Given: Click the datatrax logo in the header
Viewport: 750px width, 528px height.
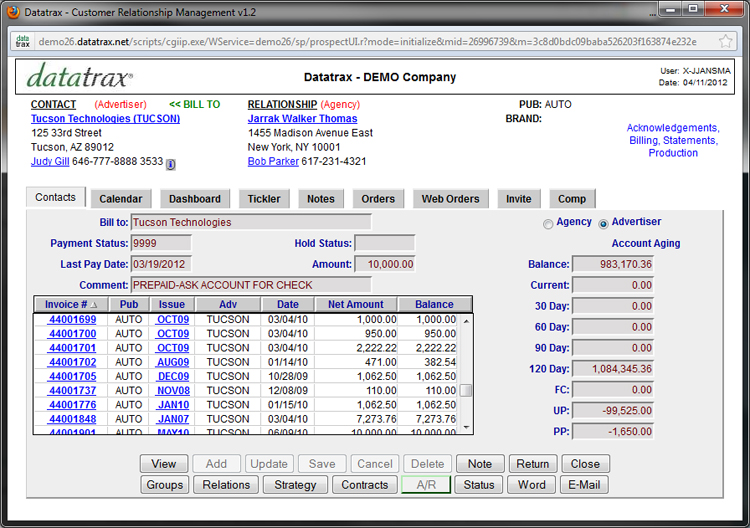Looking at the screenshot, I should (80, 77).
